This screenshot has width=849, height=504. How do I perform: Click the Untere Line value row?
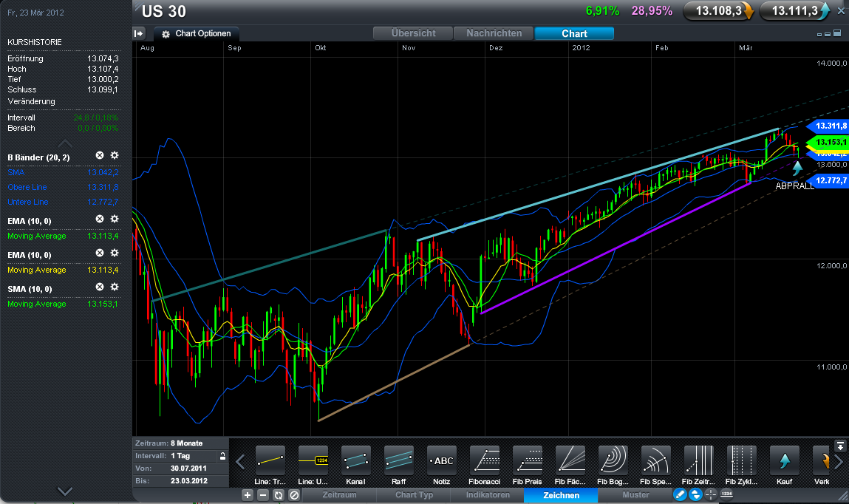(63, 202)
